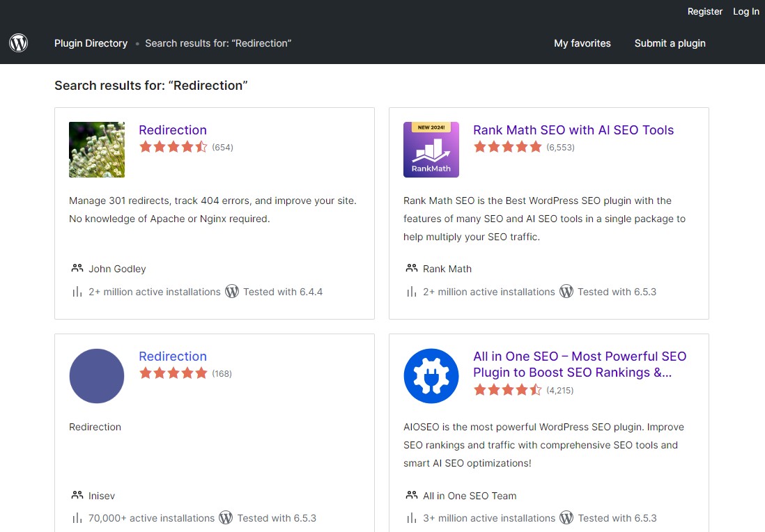Click the WordPress logo in the header

coord(19,43)
